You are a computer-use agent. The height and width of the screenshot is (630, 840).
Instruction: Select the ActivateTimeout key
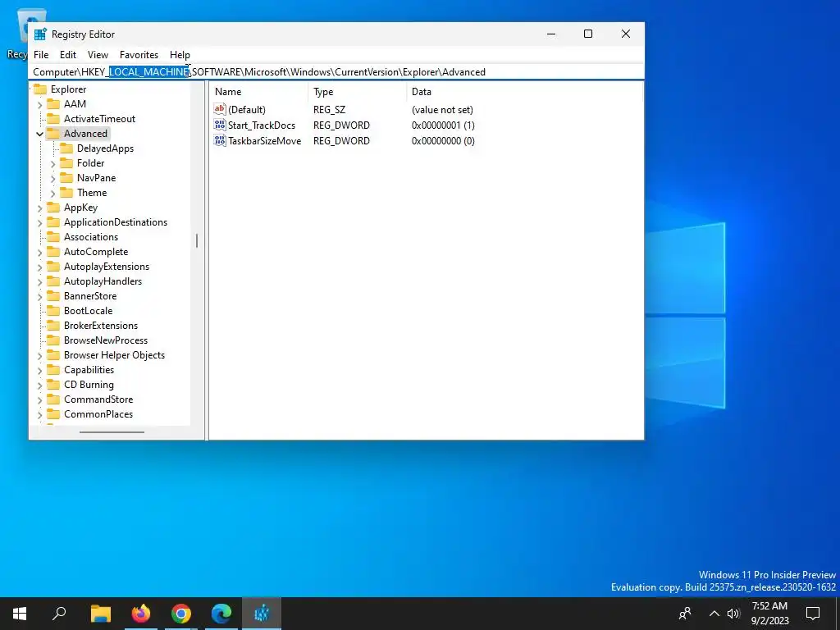point(99,119)
